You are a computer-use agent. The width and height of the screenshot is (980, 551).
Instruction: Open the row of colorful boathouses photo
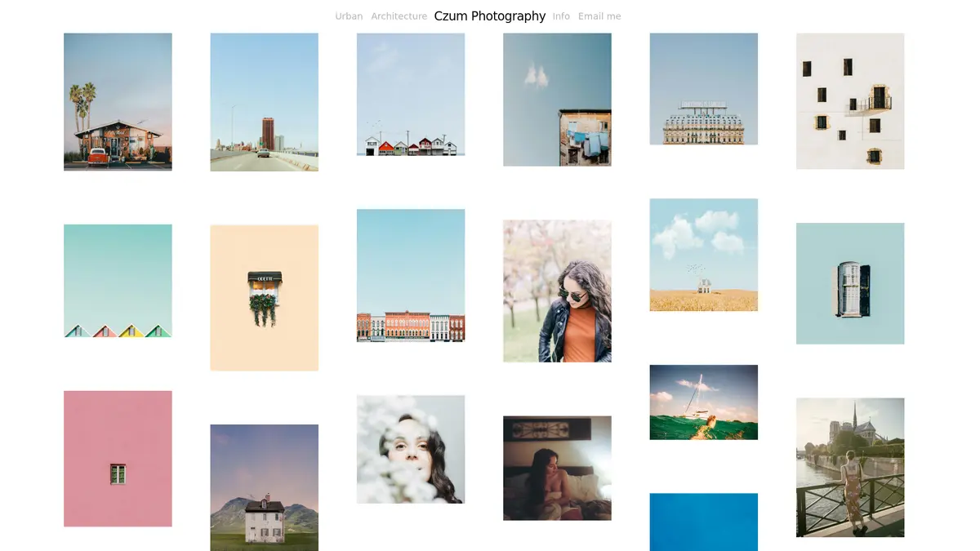click(x=410, y=100)
